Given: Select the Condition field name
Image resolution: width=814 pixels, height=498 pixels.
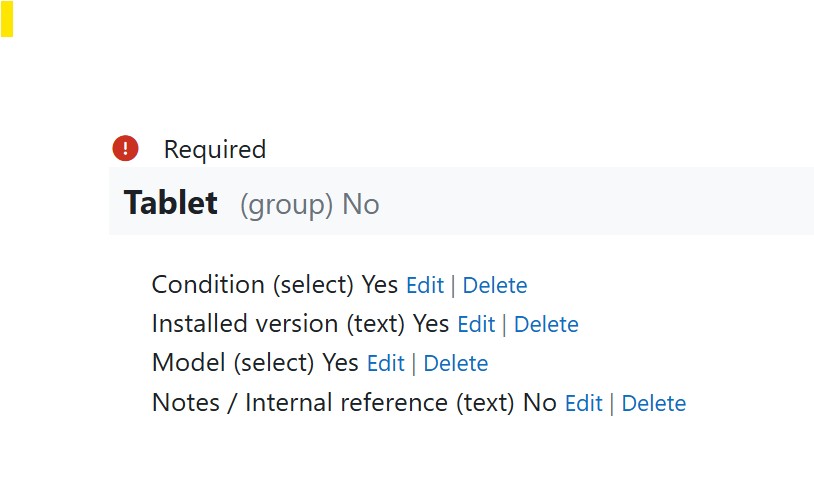Looking at the screenshot, I should pyautogui.click(x=208, y=285).
